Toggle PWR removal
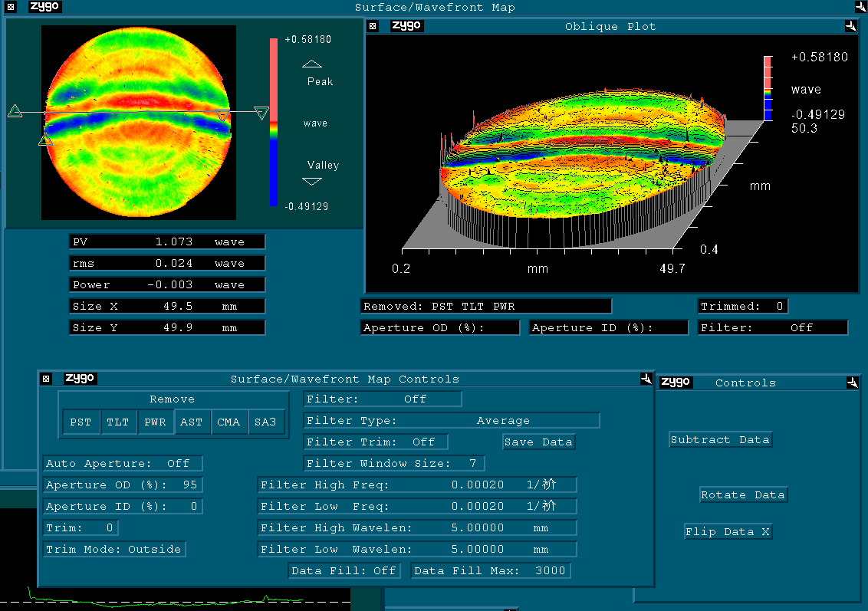 tap(155, 422)
